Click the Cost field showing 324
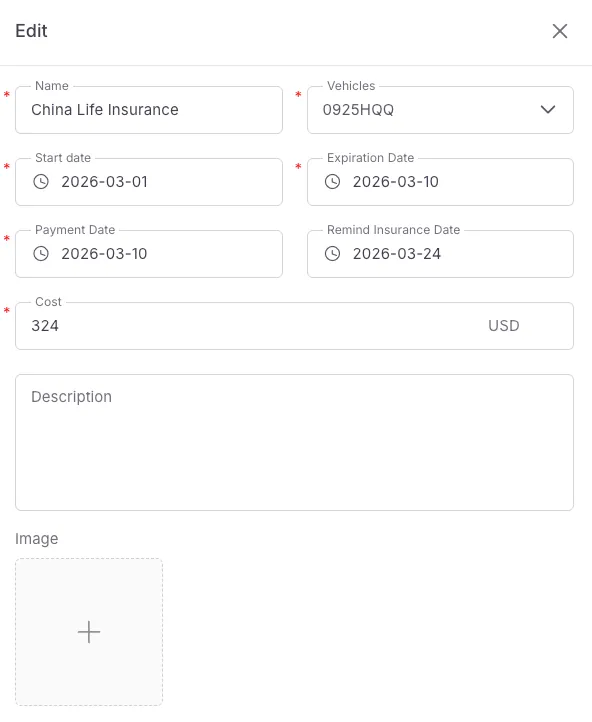The height and width of the screenshot is (722, 592). click(x=294, y=326)
